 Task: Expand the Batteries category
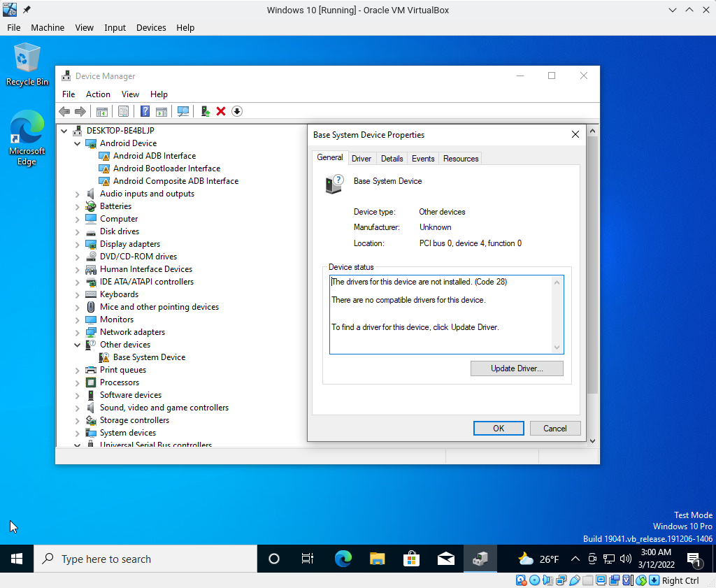point(77,207)
